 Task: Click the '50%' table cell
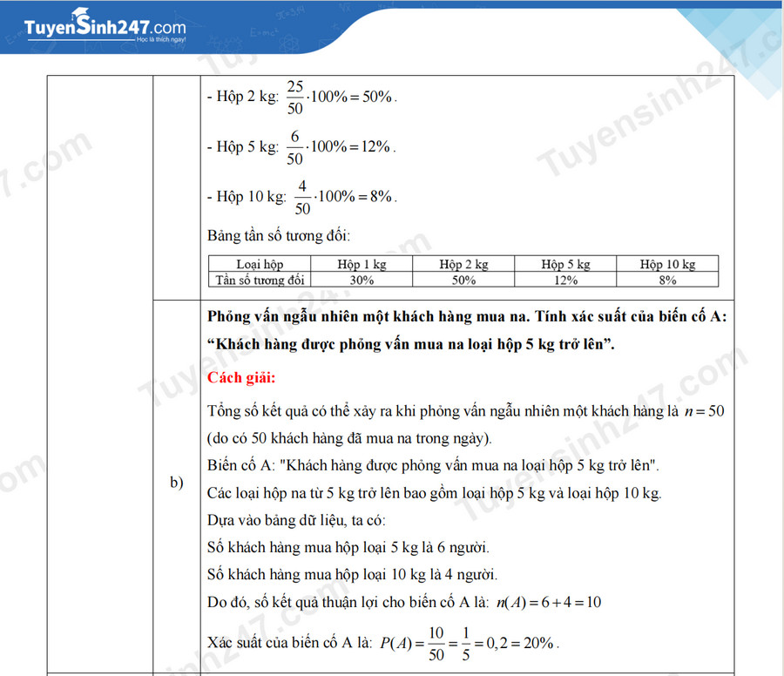[x=463, y=280]
